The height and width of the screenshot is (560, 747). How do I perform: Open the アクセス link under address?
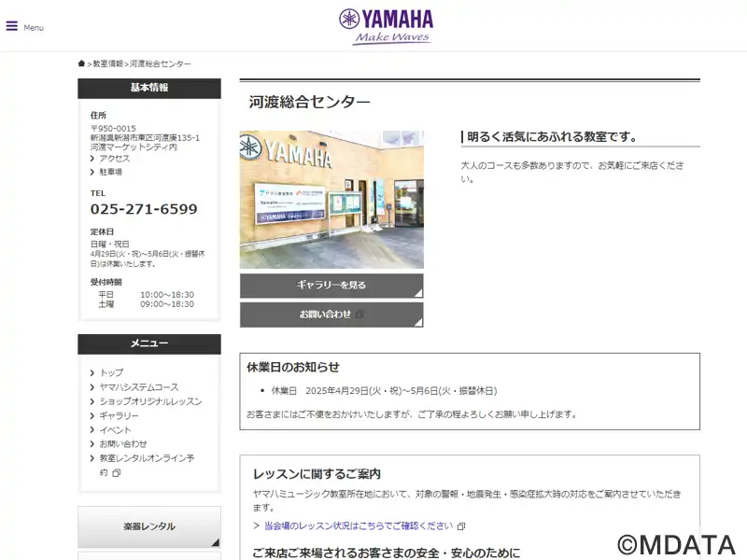click(x=114, y=158)
